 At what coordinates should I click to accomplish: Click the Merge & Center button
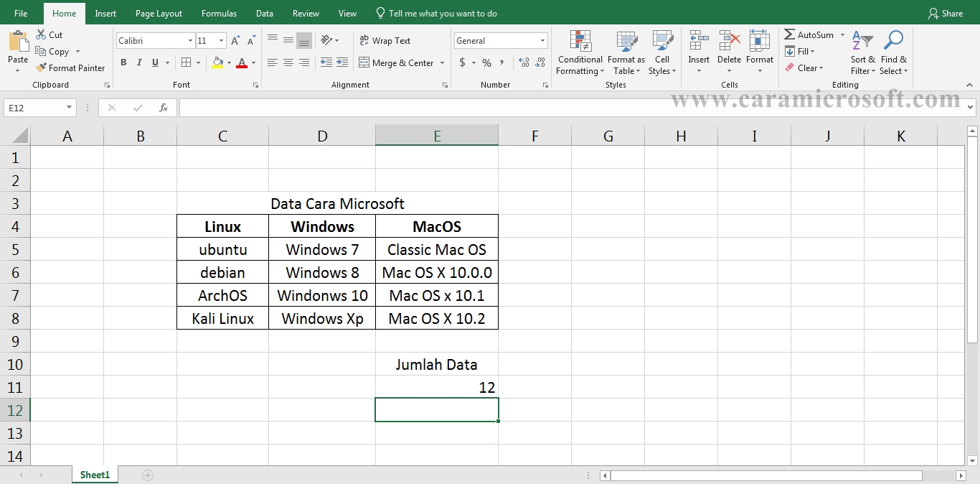396,63
